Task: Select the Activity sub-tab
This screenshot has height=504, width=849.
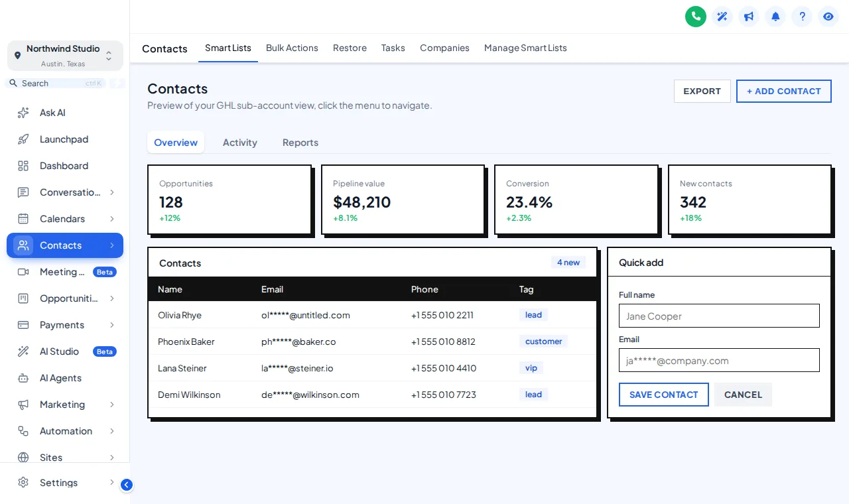Action: [240, 143]
